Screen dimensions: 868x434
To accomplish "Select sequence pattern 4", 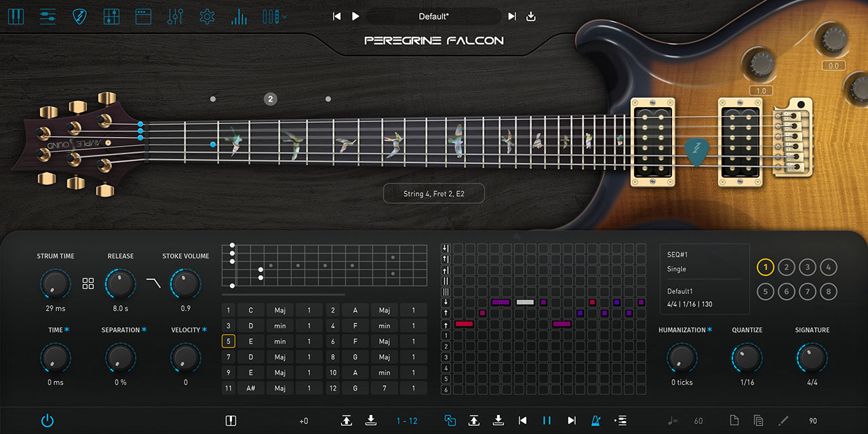I will pyautogui.click(x=829, y=267).
